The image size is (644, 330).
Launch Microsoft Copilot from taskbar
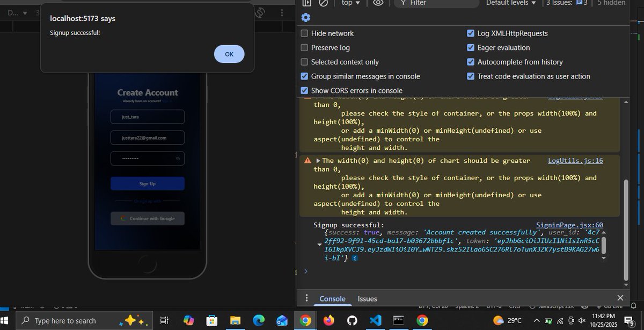188,320
